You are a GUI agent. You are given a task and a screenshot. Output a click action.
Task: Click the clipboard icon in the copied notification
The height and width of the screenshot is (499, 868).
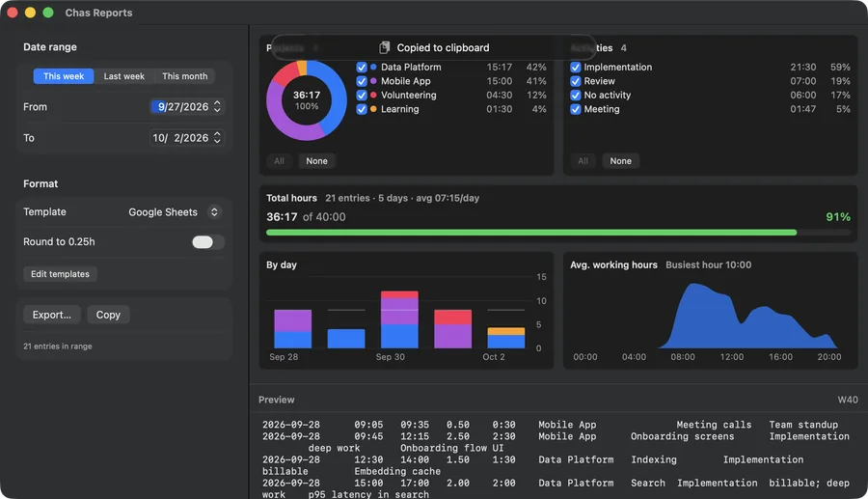pos(384,47)
